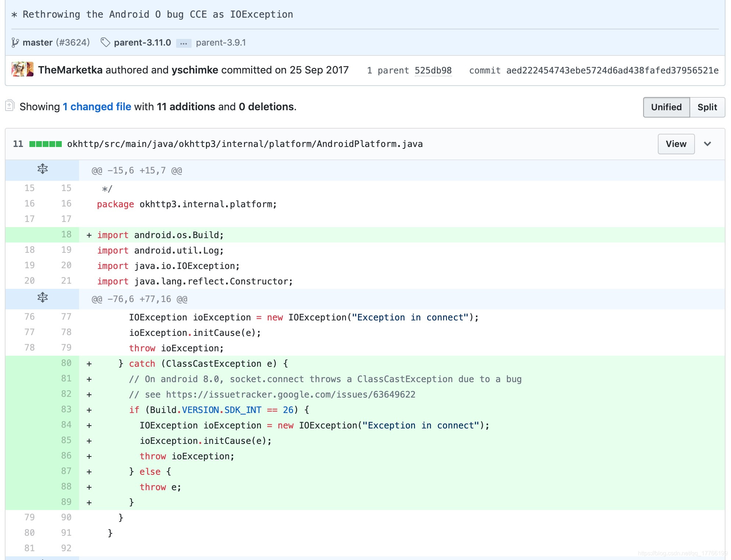Toggle visibility of line 18 import addition
The image size is (731, 560).
[66, 235]
